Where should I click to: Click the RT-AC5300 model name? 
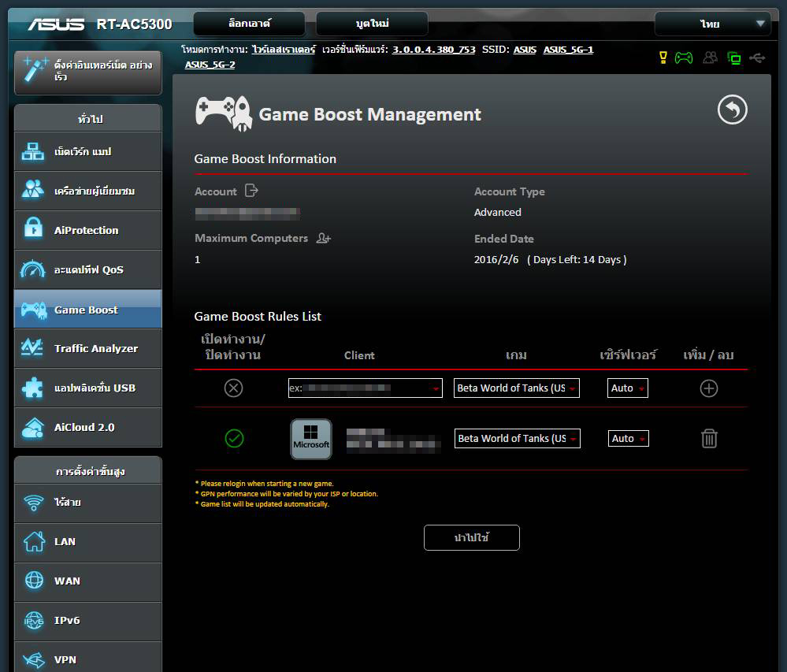click(134, 24)
